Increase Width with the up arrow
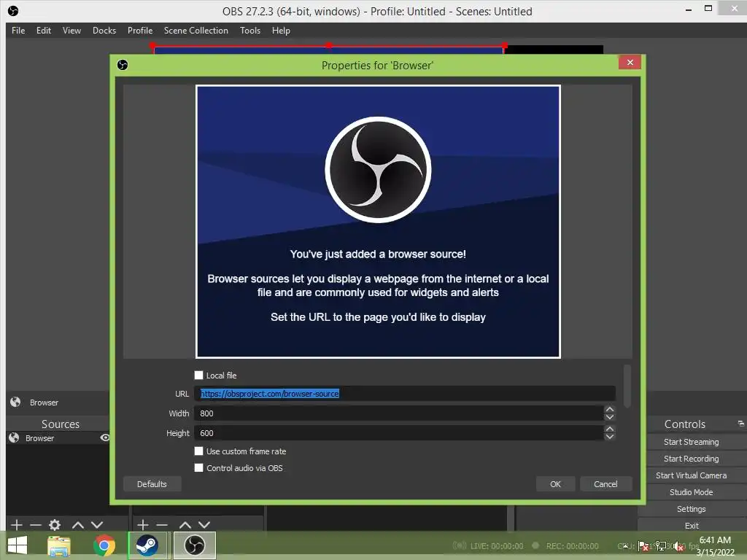747x560 pixels. (609, 410)
